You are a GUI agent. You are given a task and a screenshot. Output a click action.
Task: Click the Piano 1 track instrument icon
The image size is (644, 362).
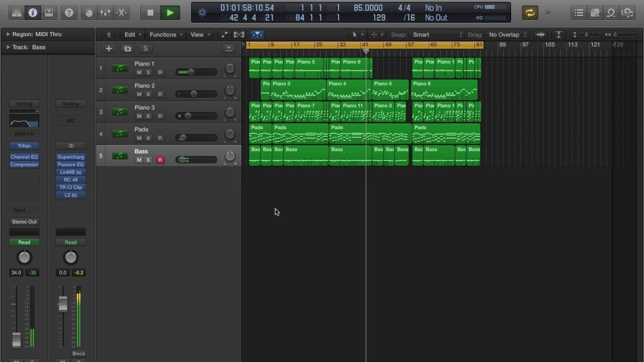[120, 68]
